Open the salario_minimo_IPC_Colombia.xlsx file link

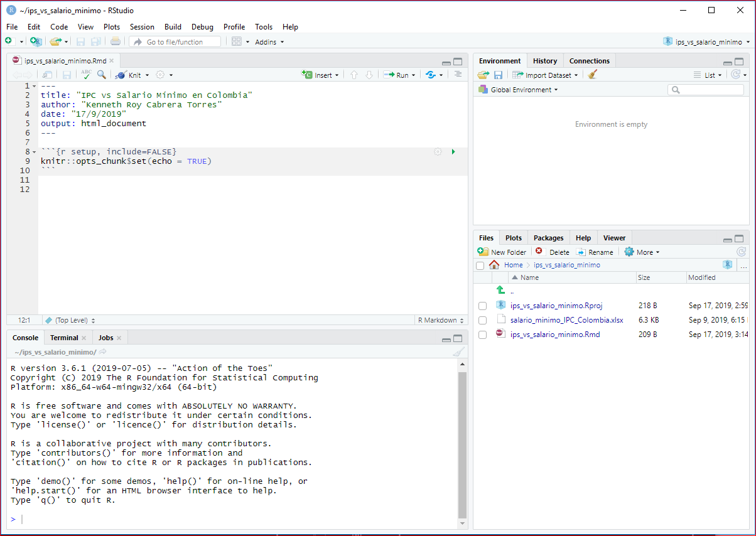point(567,320)
